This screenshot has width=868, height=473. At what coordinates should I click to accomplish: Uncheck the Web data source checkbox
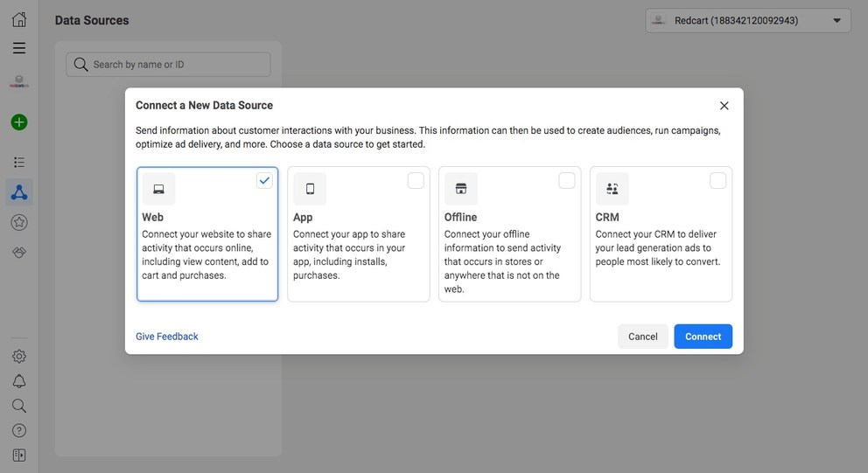click(264, 181)
